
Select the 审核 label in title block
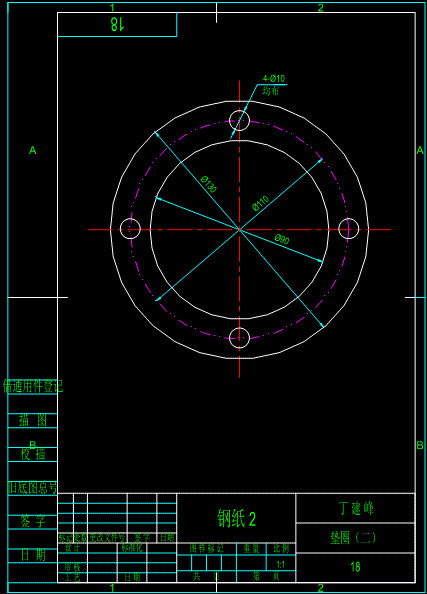(72, 567)
